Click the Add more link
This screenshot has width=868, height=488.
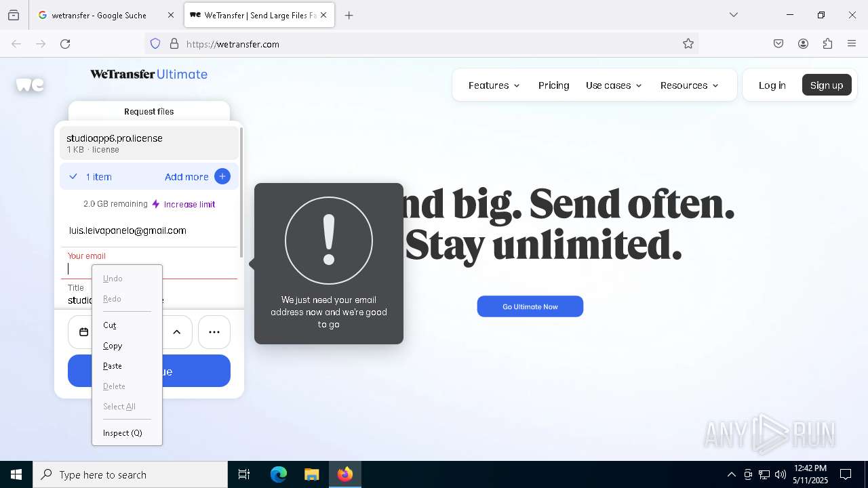186,177
